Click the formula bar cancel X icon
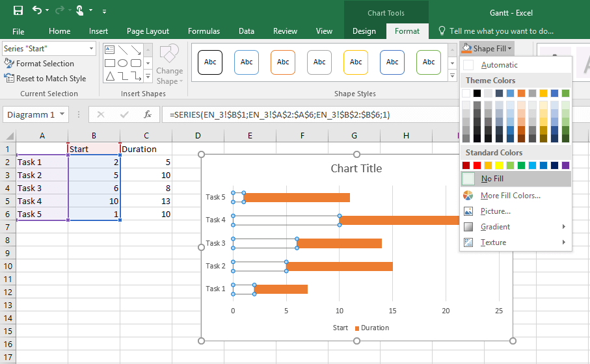 pyautogui.click(x=100, y=114)
